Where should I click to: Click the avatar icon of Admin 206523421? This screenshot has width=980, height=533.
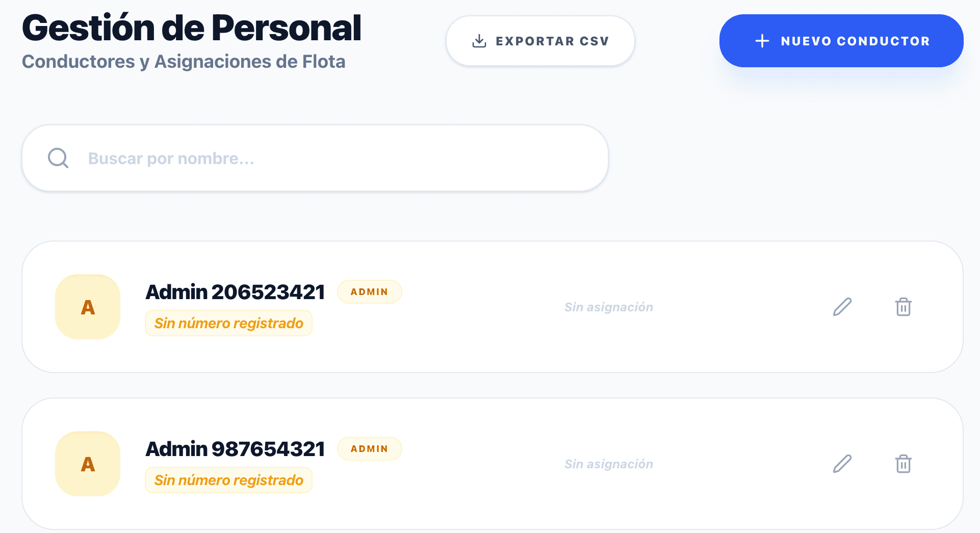pyautogui.click(x=87, y=307)
